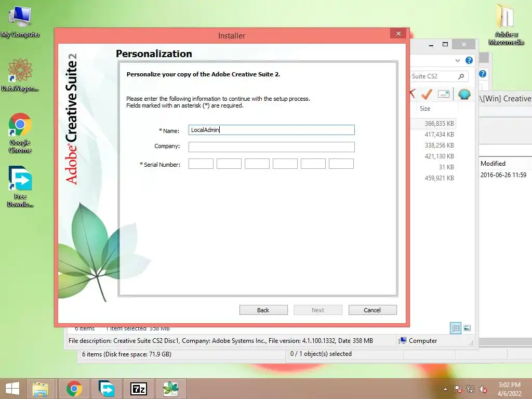
Task: Open network status tray icon
Action: [x=471, y=389]
